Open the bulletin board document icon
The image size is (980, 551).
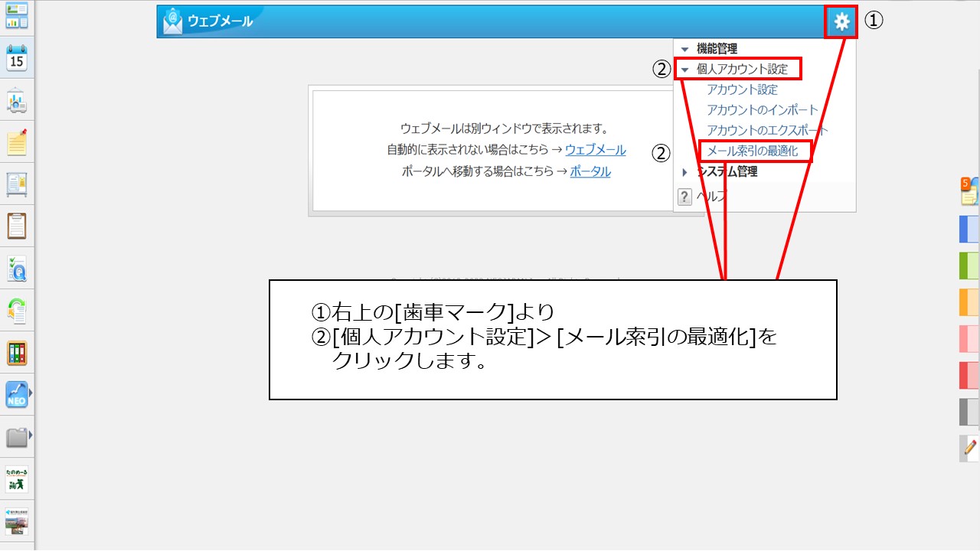(x=17, y=184)
